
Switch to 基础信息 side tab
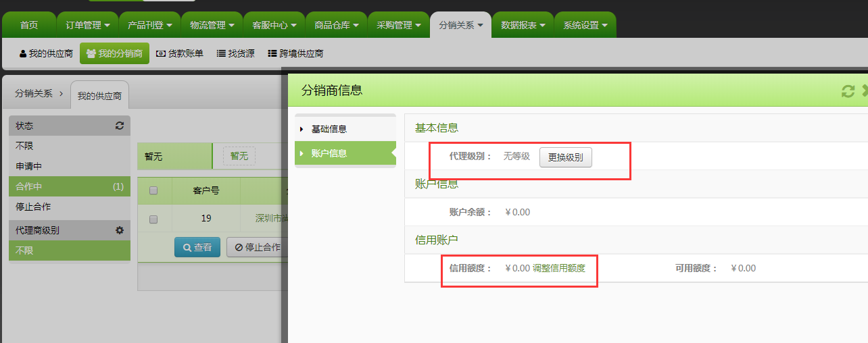(345, 129)
